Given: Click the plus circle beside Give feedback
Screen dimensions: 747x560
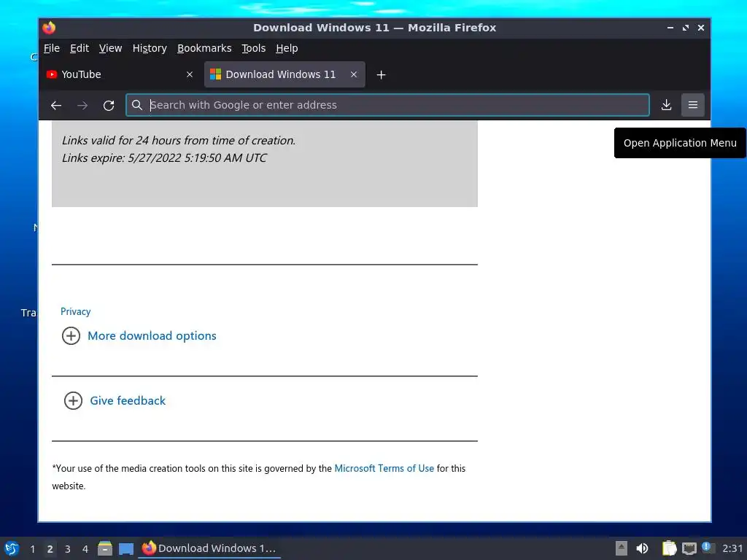Looking at the screenshot, I should coord(73,400).
